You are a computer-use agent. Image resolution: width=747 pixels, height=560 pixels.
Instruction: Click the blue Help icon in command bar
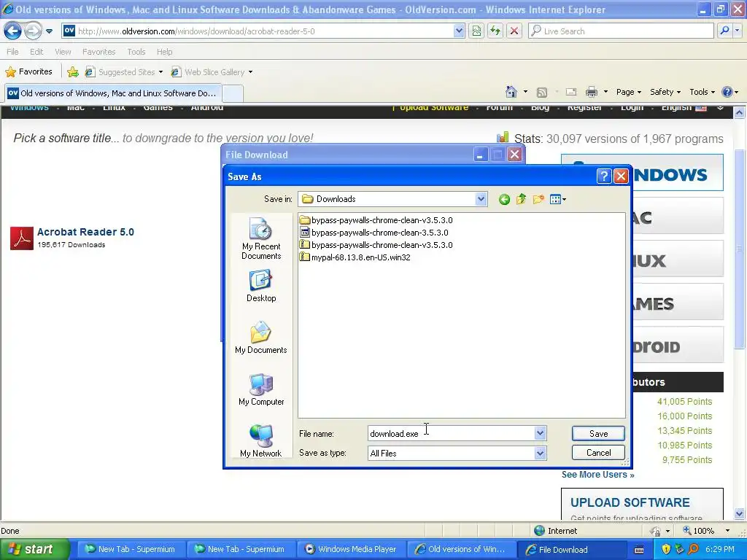[727, 92]
